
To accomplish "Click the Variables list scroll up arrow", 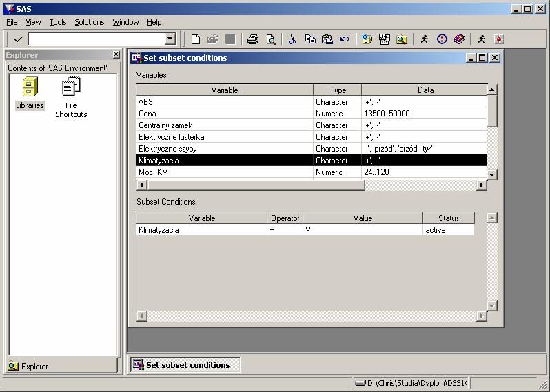I will pos(492,90).
